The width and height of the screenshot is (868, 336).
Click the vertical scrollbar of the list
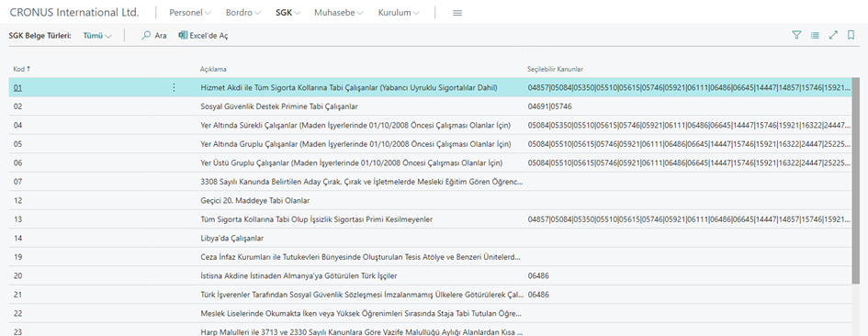856,180
